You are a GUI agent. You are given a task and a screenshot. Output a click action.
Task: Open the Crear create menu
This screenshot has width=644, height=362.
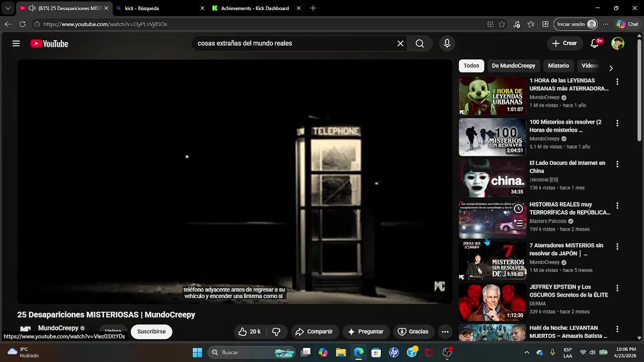[565, 43]
